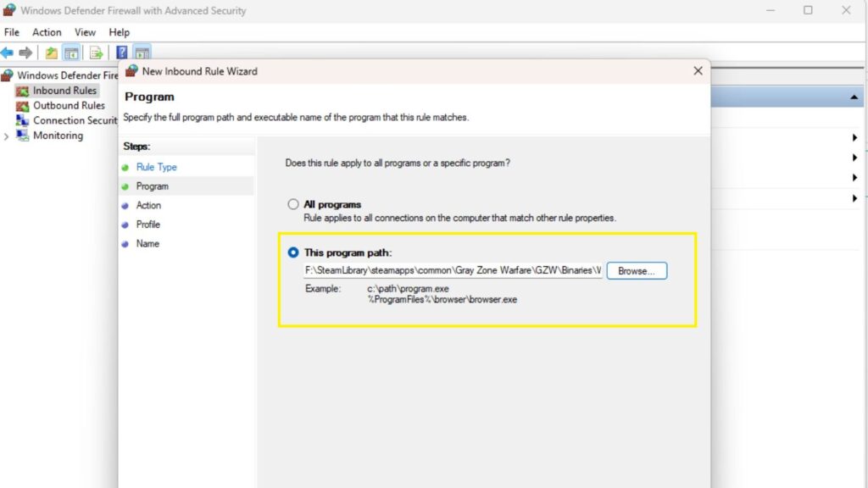Open the Help toolbar icon
Image resolution: width=868 pixels, height=488 pixels.
coord(122,53)
